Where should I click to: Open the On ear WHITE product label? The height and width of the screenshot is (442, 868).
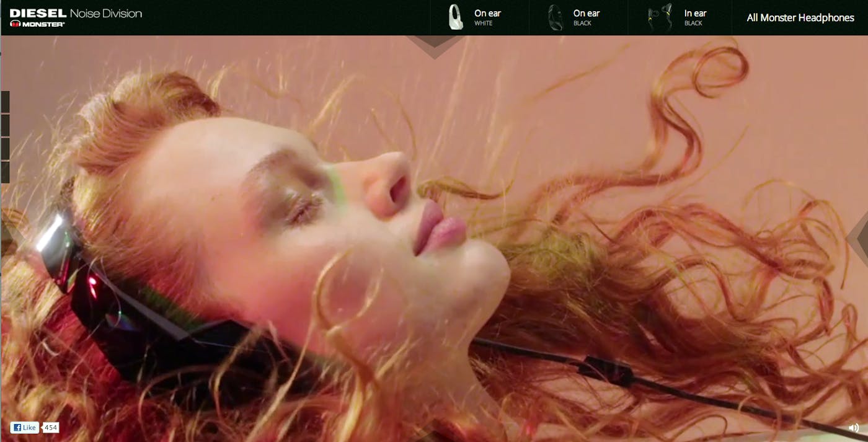[487, 17]
